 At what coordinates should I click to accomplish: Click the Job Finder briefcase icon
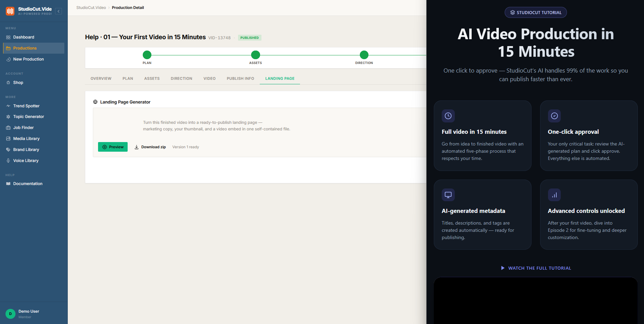tap(8, 128)
